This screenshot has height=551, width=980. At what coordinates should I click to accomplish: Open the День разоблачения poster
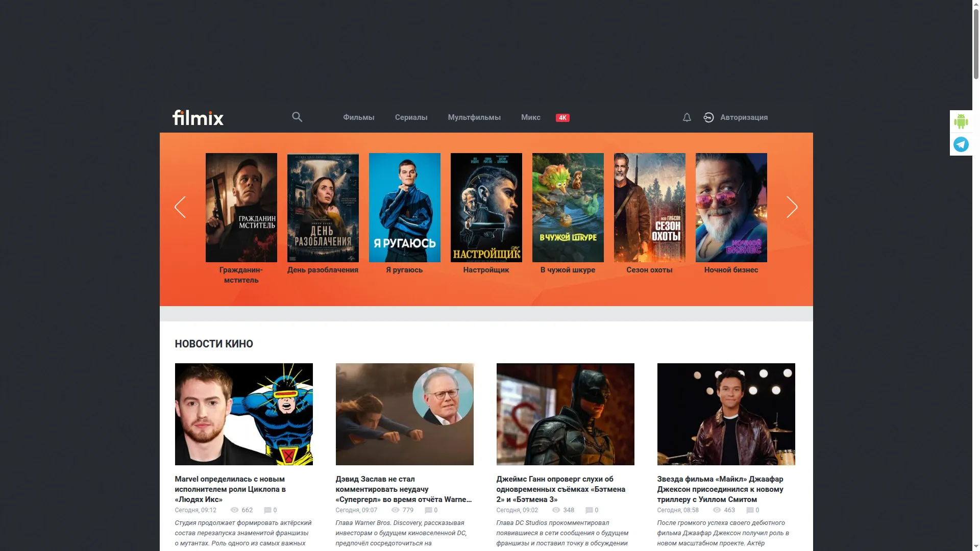tap(323, 208)
